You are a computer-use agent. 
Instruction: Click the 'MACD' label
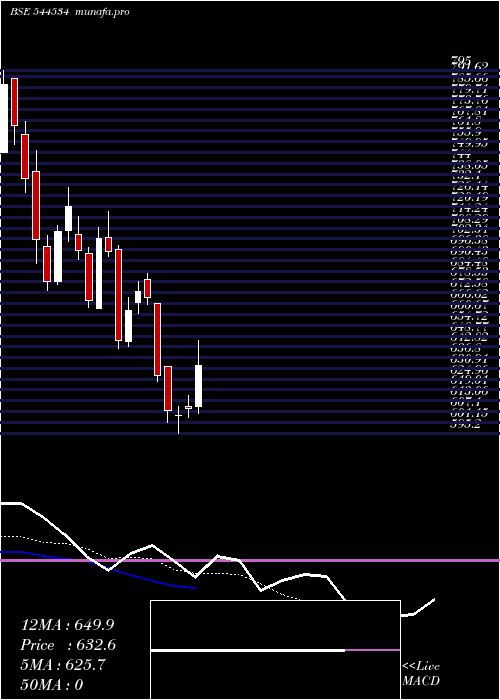pos(421,681)
